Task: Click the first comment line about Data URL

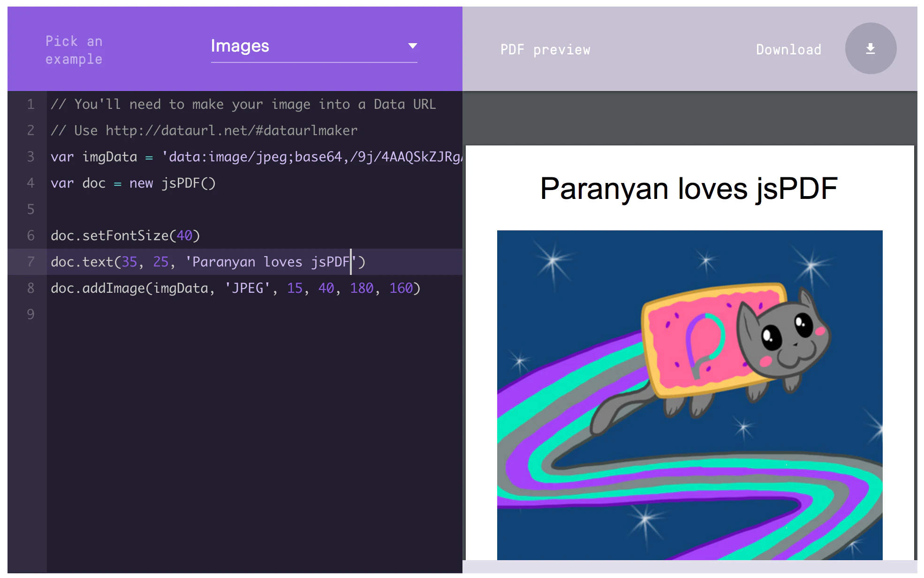Action: coord(243,104)
